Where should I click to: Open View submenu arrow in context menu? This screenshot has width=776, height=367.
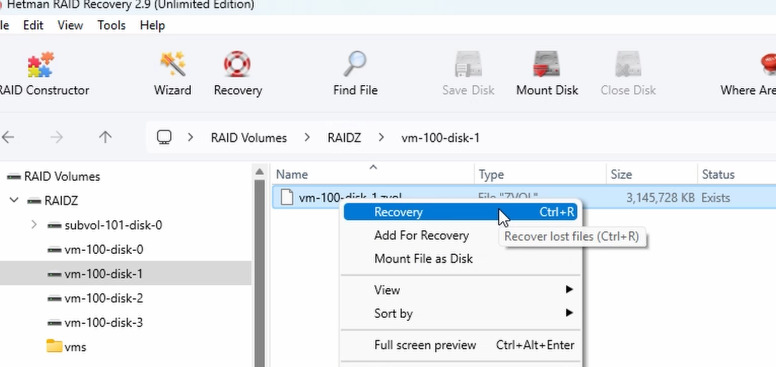(x=569, y=289)
